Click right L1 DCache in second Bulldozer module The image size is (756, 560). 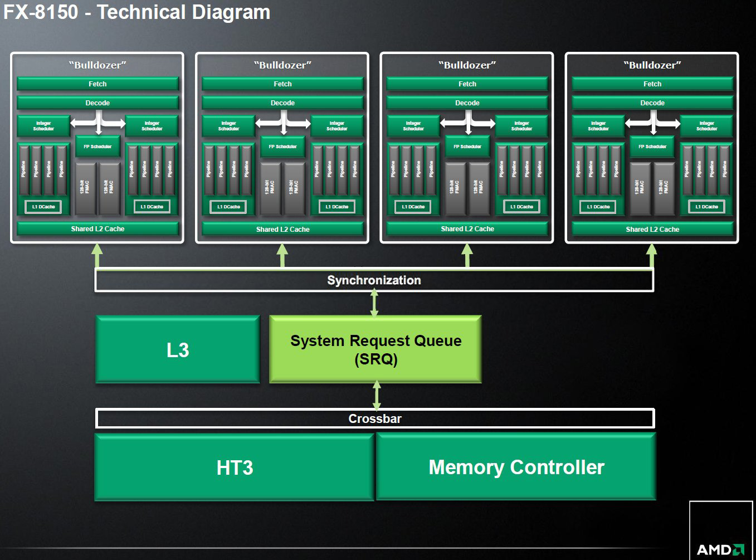[x=336, y=207]
